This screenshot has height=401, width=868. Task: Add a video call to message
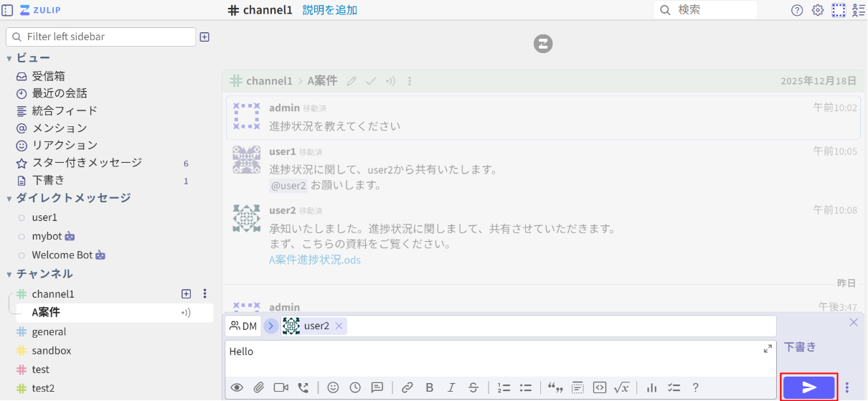point(280,387)
